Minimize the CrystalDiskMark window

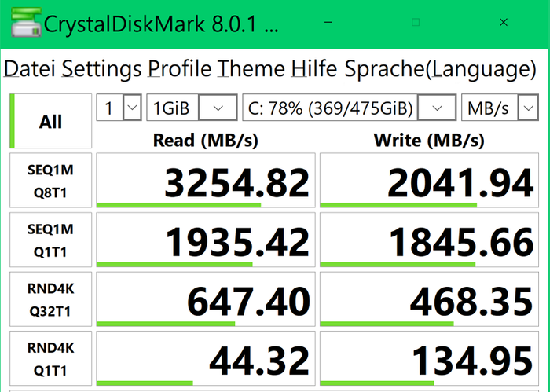[x=328, y=23]
